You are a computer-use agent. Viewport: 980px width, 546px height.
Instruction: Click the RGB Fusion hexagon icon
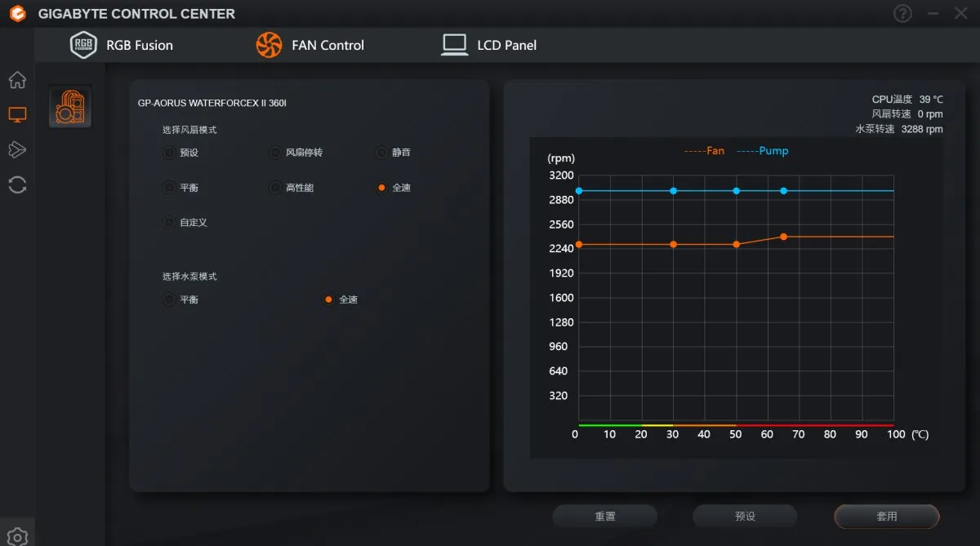83,45
